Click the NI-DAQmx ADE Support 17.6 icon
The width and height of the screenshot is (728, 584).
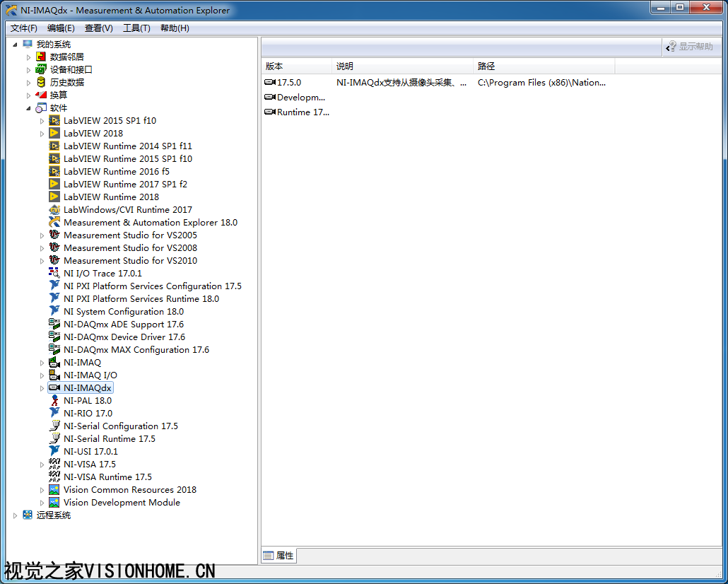pos(54,325)
